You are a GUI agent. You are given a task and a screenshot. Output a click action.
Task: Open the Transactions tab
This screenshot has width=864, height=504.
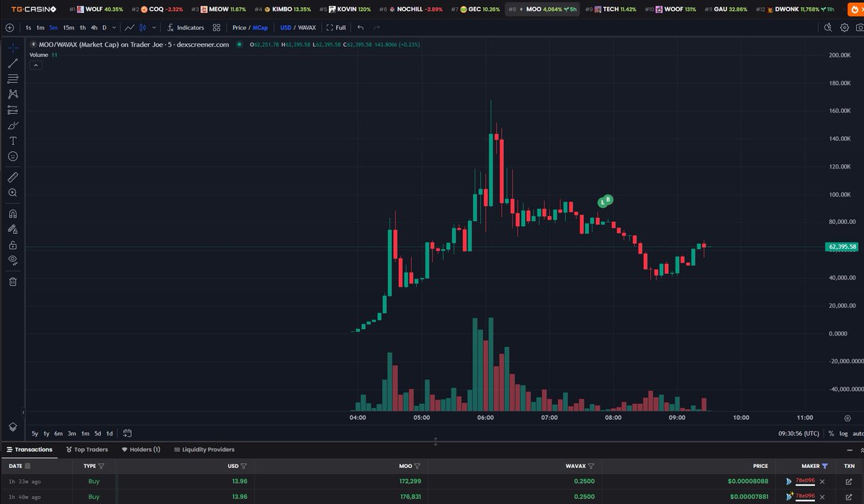tap(30, 449)
